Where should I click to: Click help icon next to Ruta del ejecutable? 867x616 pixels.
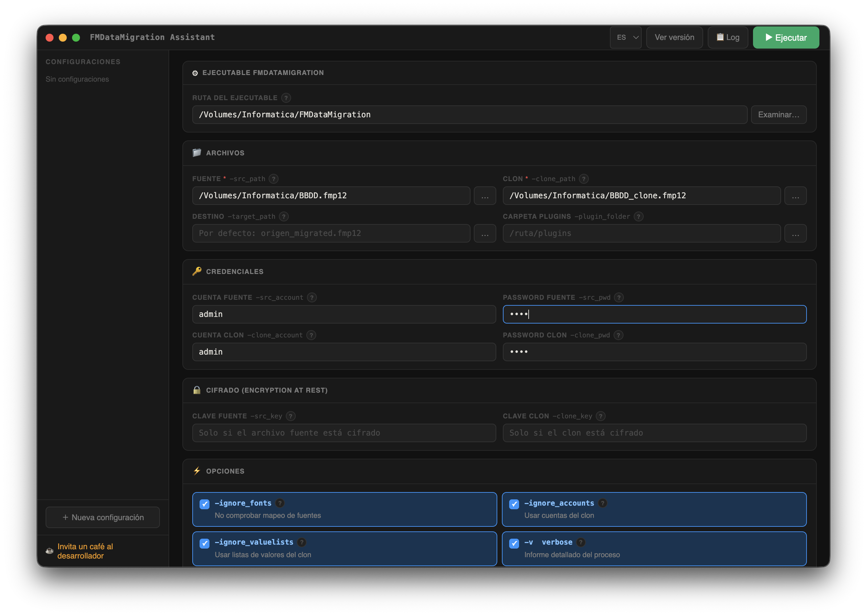tap(286, 98)
